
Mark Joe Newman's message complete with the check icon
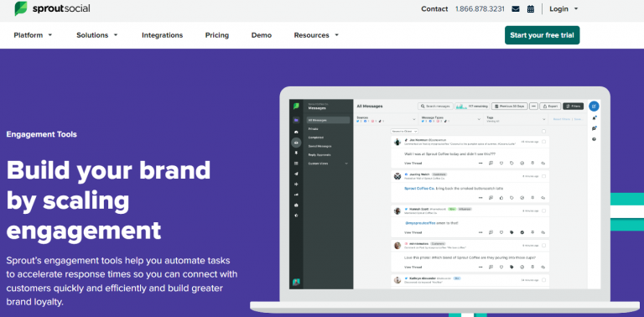[x=522, y=163]
